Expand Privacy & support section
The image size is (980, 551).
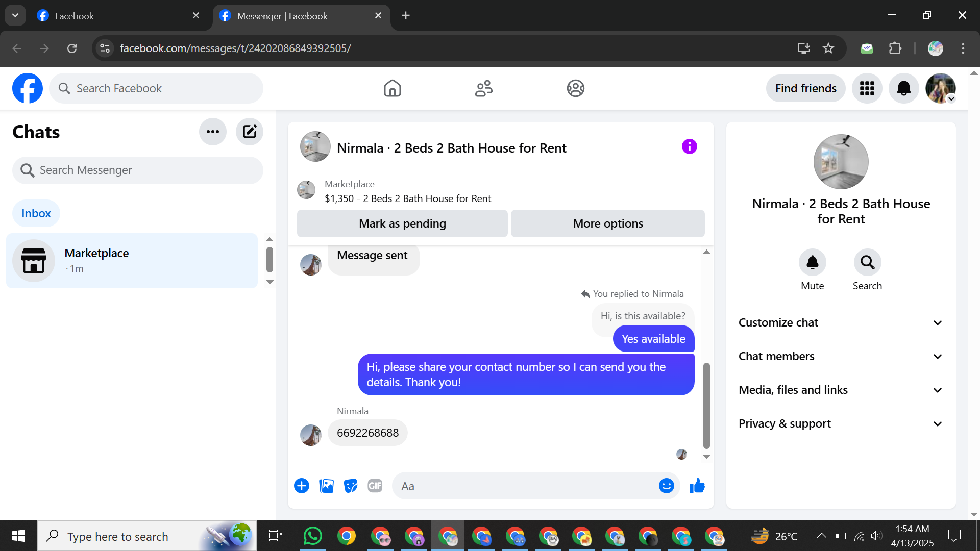click(841, 423)
